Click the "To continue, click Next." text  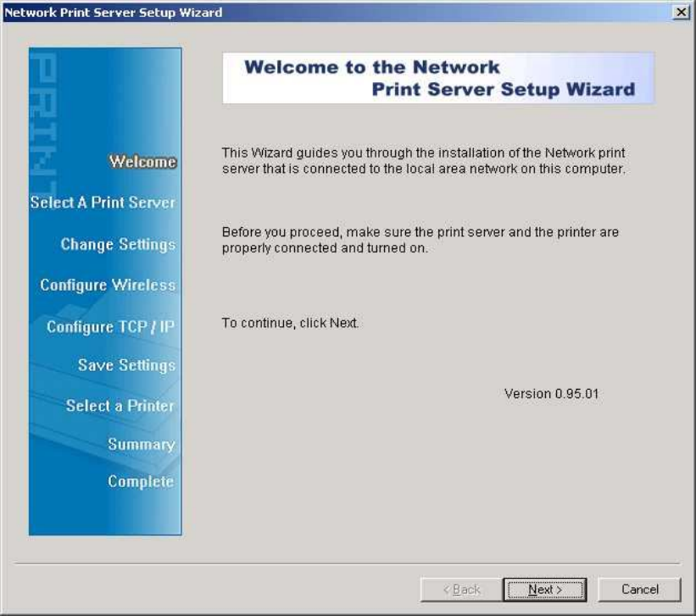coord(290,323)
